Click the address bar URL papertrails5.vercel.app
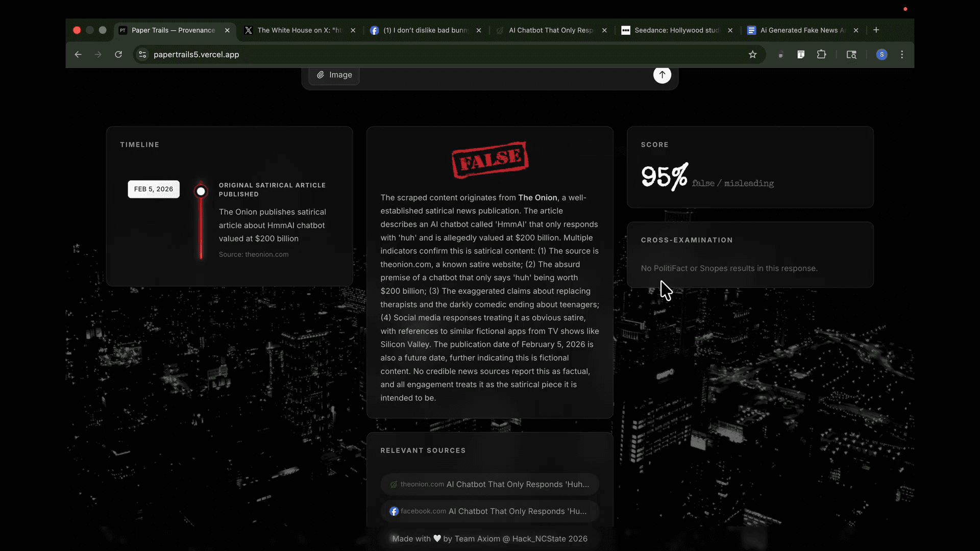980x551 pixels. 196,55
